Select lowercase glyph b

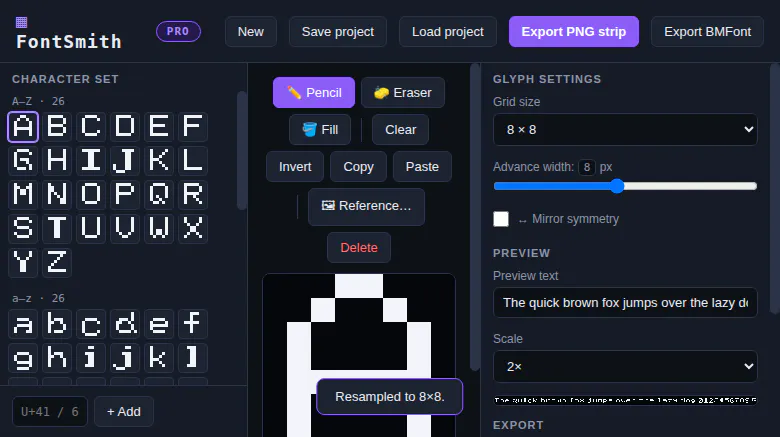(x=57, y=324)
